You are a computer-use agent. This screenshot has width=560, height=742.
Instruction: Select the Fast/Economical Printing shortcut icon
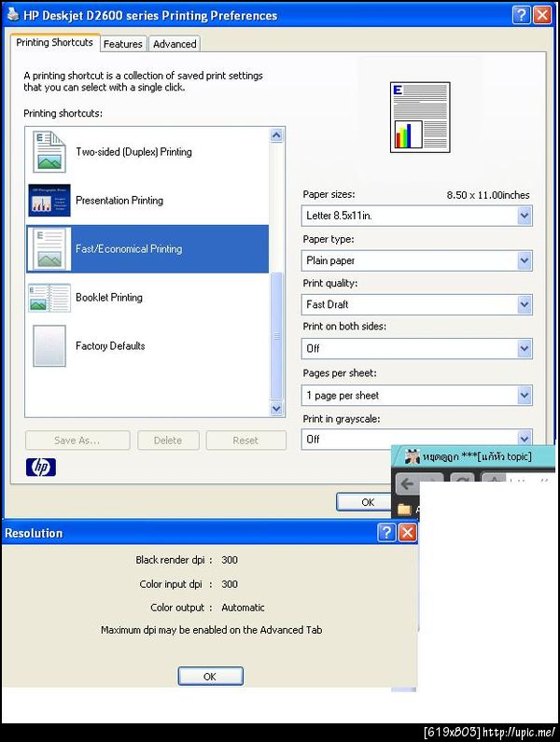coord(49,249)
